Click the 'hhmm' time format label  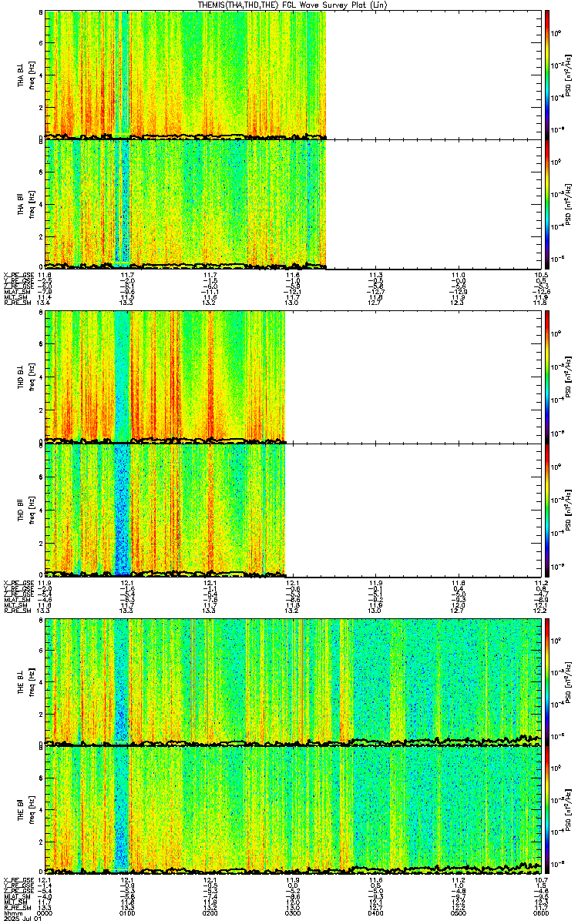click(x=12, y=912)
